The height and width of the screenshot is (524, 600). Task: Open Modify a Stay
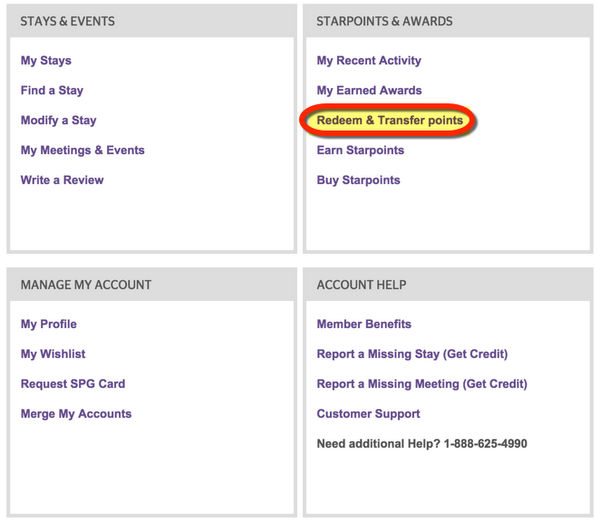tap(59, 120)
